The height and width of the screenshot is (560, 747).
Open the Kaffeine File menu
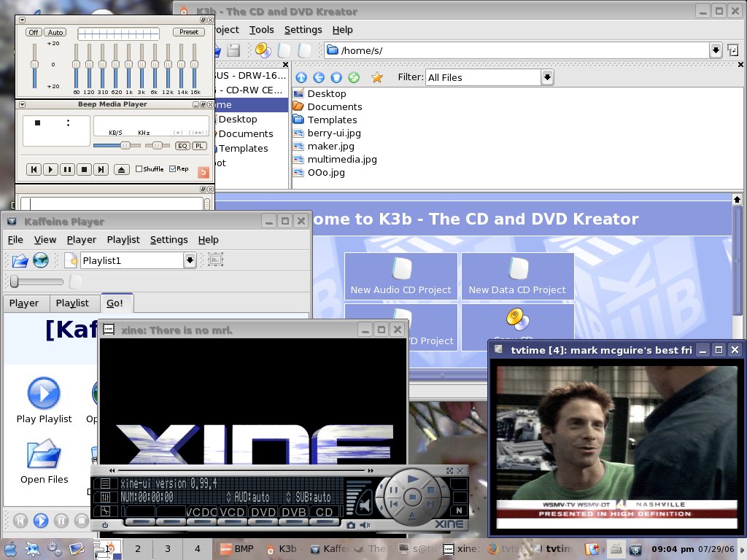(15, 239)
